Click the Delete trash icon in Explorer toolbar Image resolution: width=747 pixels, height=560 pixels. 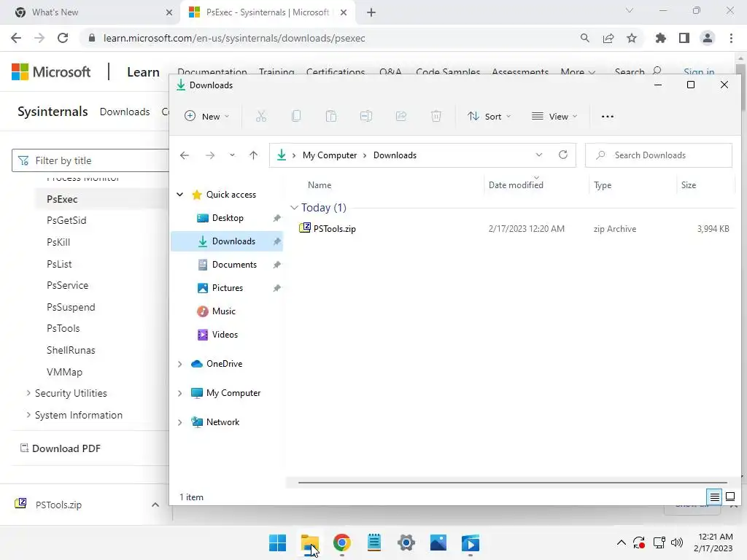pyautogui.click(x=436, y=116)
